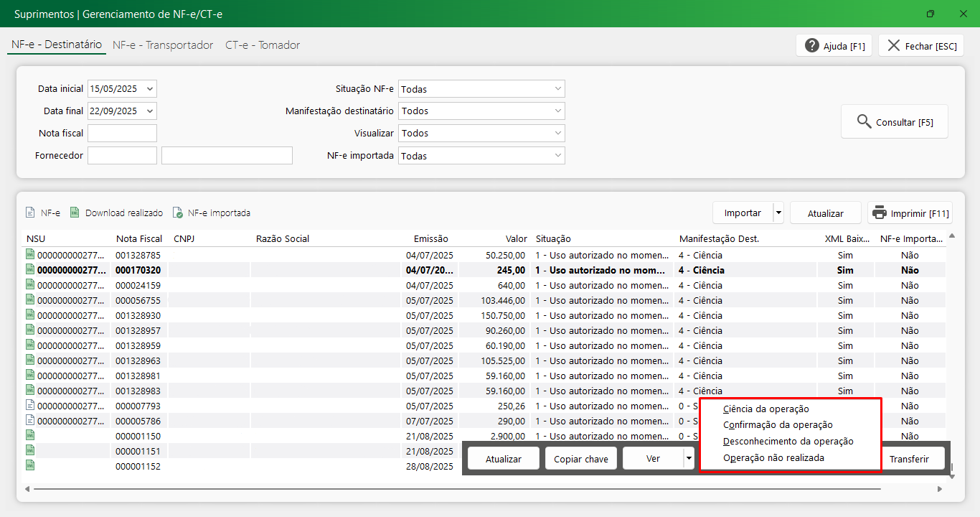This screenshot has width=980, height=517.
Task: Choose Confirmação da operação menu entry
Action: (778, 425)
